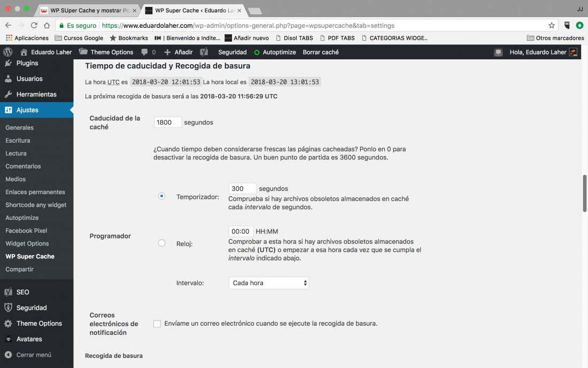Viewport: 588px width, 368px height.
Task: Reload the current page
Action: click(34, 26)
